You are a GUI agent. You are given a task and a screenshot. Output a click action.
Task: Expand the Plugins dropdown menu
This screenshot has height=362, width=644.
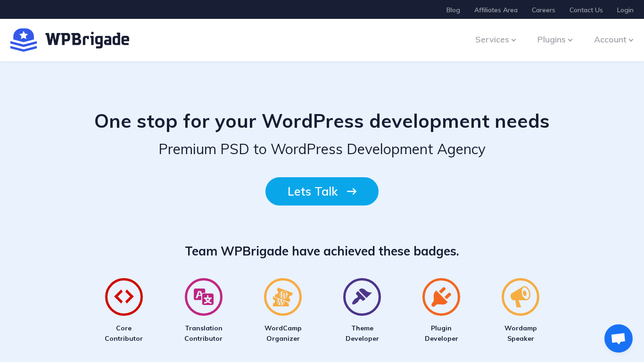(555, 40)
